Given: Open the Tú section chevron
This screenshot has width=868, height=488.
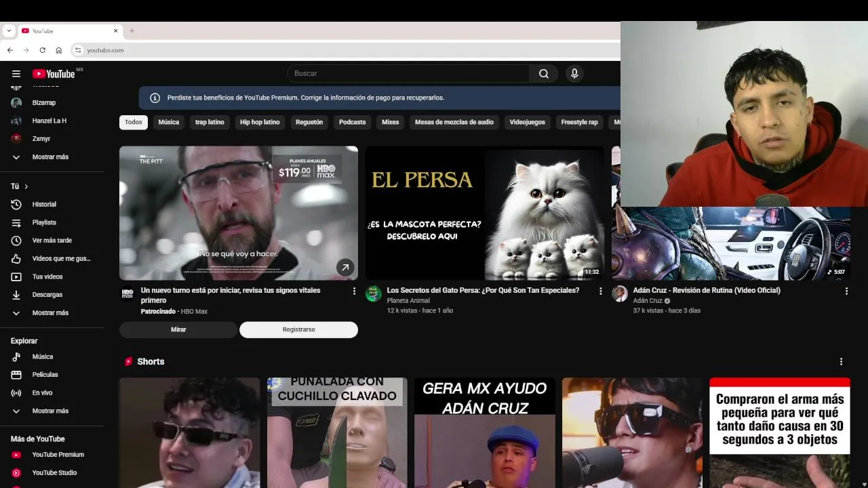Looking at the screenshot, I should coord(26,186).
